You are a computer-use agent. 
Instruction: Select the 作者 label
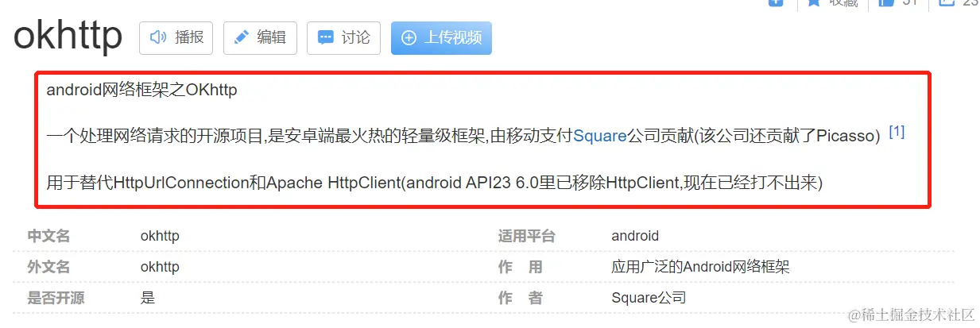(521, 298)
